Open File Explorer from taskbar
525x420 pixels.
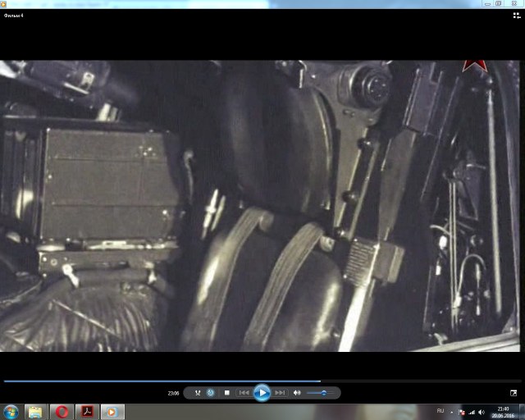click(35, 411)
